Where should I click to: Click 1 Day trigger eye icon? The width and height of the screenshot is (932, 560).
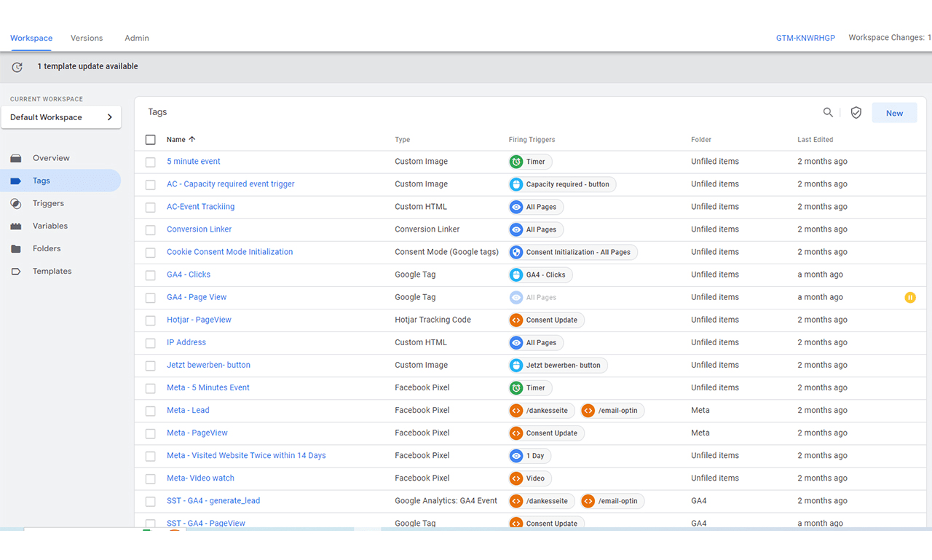[516, 455]
